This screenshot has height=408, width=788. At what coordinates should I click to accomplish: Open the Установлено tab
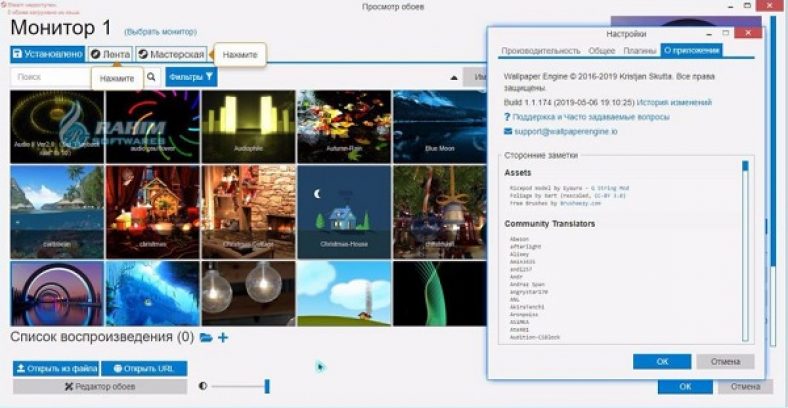click(x=47, y=54)
